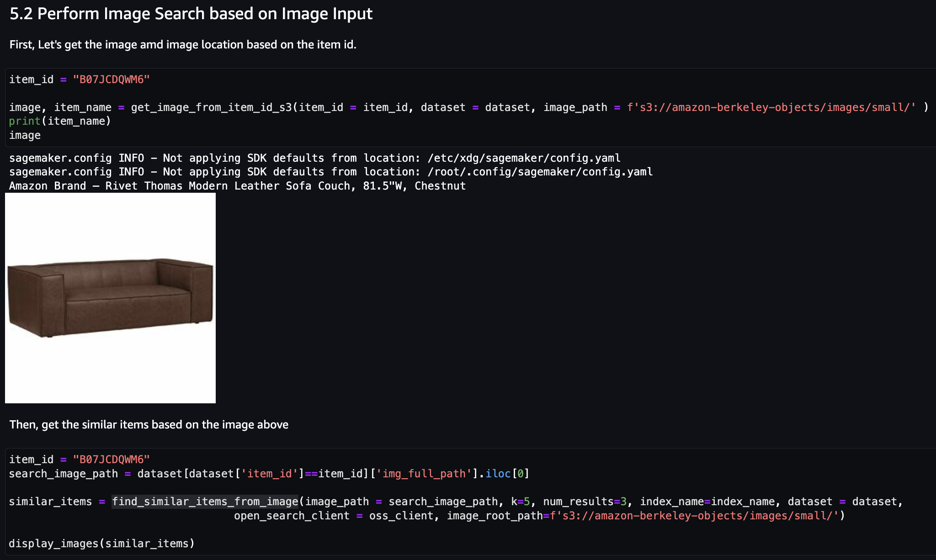Click the k=5 argument
This screenshot has width=936, height=560.
[x=520, y=502]
